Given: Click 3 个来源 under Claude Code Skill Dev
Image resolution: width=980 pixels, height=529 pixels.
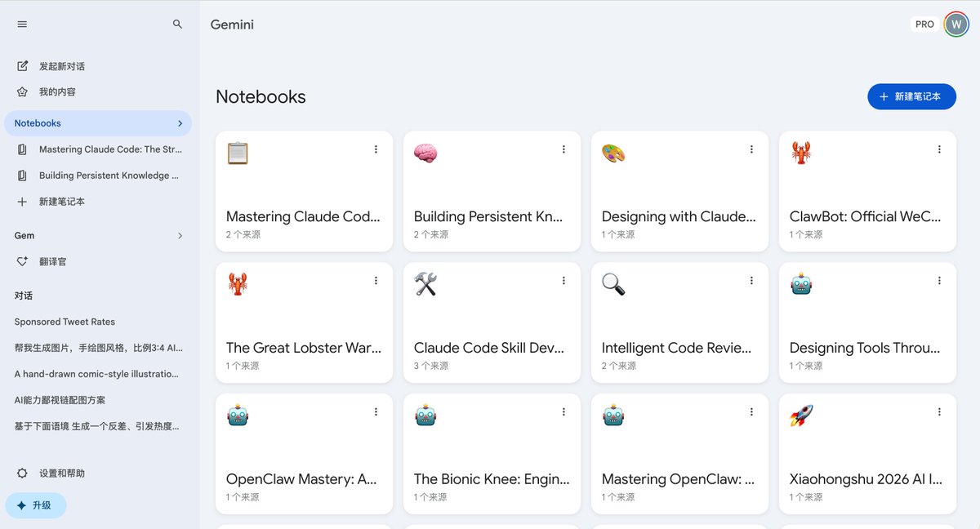Looking at the screenshot, I should [x=431, y=366].
